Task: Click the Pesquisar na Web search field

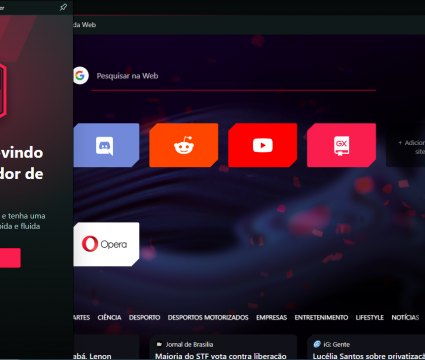Action: [233, 76]
